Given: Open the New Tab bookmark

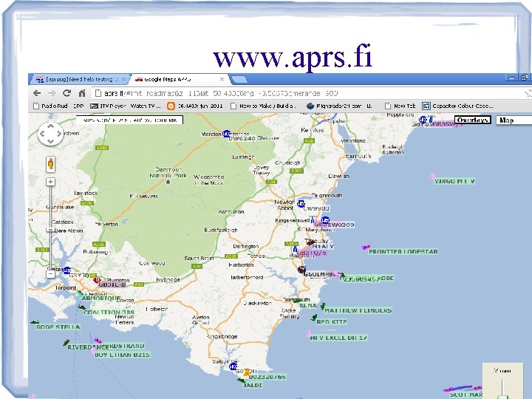Looking at the screenshot, I should (400, 106).
